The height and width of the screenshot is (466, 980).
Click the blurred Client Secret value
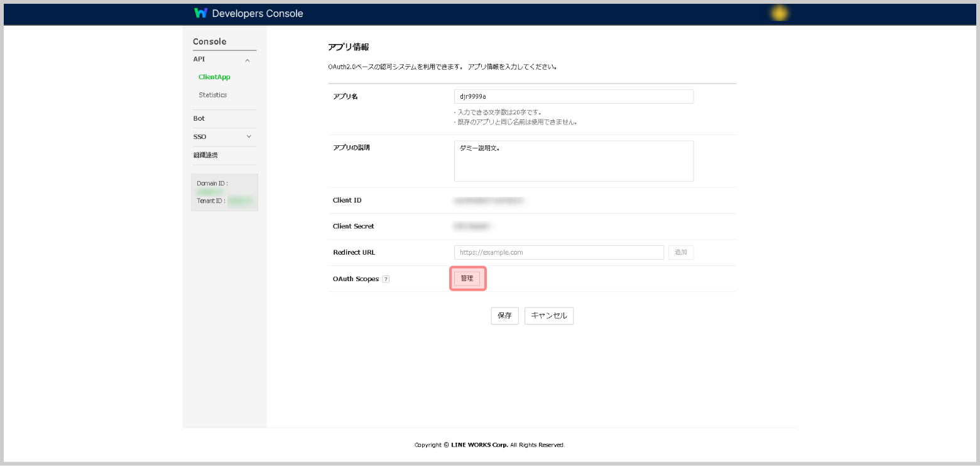coord(472,226)
